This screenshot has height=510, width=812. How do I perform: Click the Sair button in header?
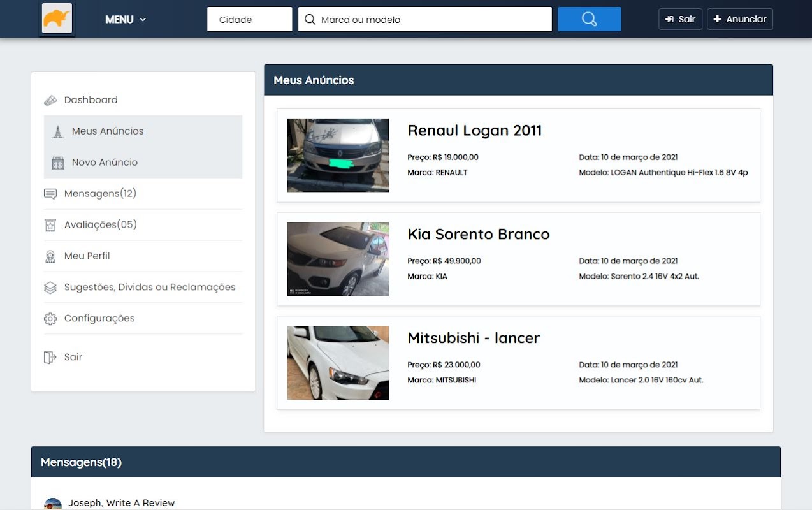680,19
